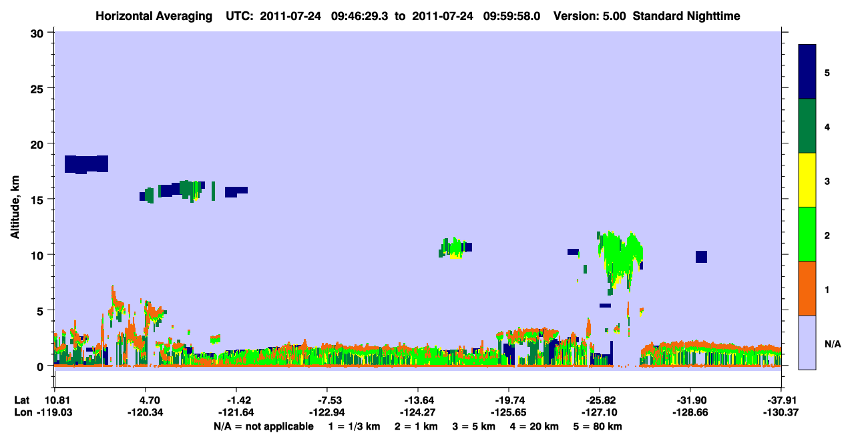
Task: Click the dark green colorbar segment labeled 4
Action: (x=807, y=126)
